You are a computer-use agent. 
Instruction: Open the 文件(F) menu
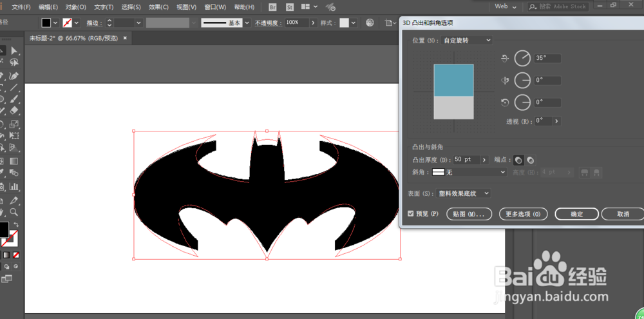(21, 7)
